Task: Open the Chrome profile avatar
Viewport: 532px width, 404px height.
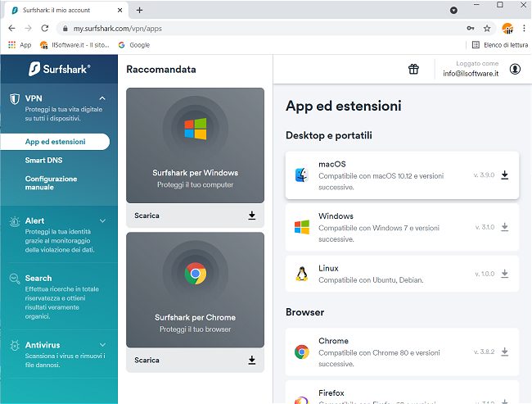Action: pos(507,28)
